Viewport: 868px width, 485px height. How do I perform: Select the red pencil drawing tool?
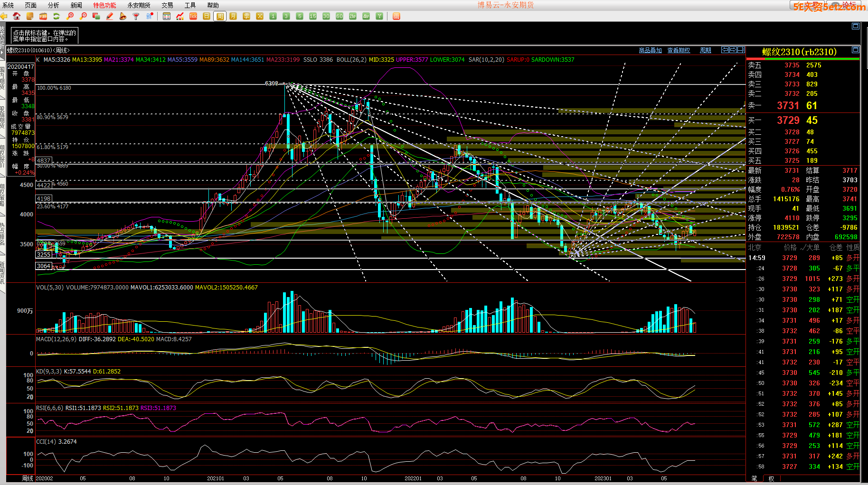(110, 16)
